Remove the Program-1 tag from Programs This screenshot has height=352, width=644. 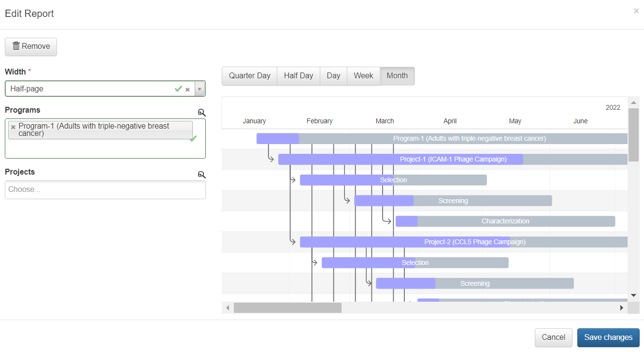[14, 127]
